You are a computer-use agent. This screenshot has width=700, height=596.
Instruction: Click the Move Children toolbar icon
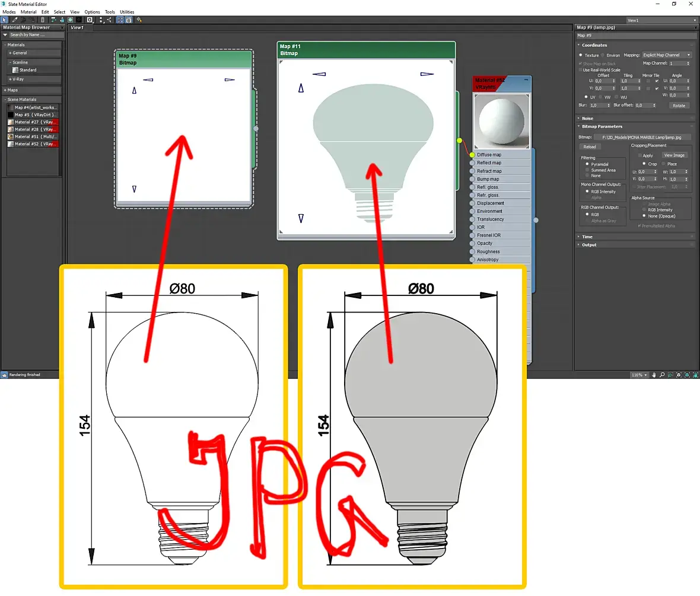53,20
